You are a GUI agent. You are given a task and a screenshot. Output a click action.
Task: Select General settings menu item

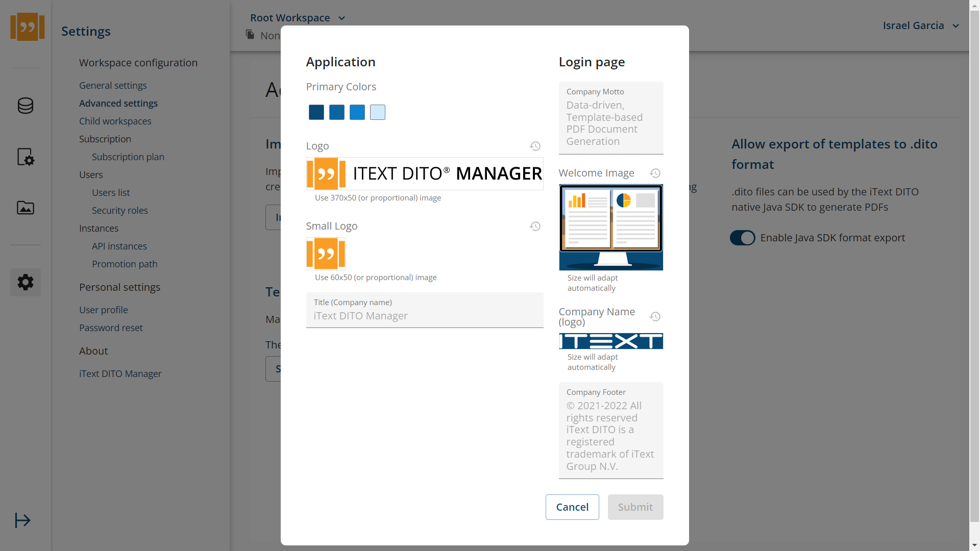[x=113, y=85]
